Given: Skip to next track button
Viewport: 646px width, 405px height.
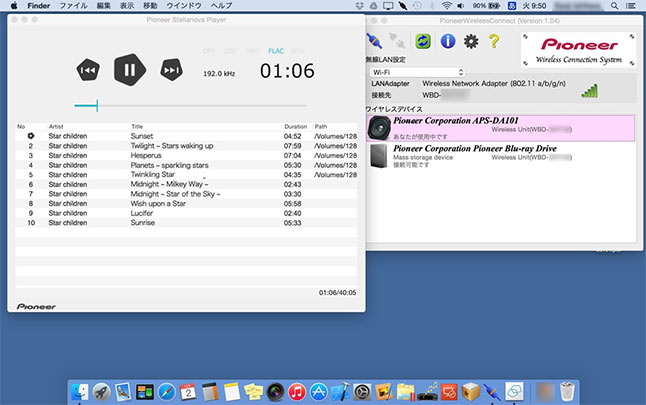Looking at the screenshot, I should [171, 70].
